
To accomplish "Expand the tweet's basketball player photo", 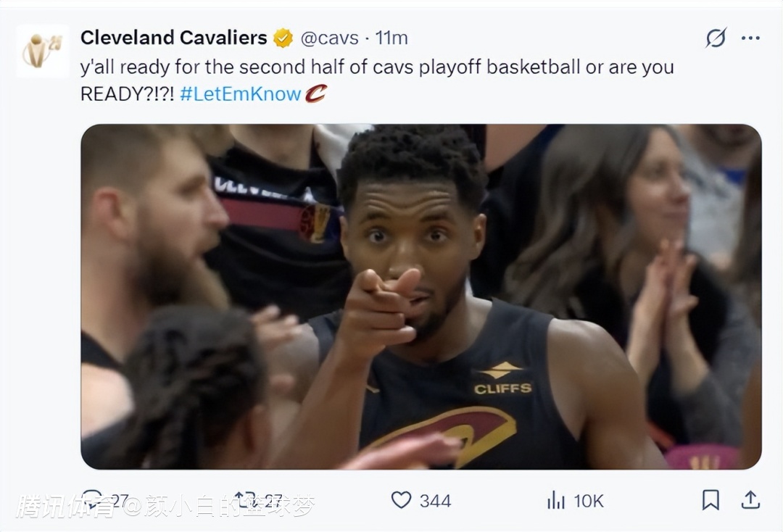I will (x=420, y=296).
